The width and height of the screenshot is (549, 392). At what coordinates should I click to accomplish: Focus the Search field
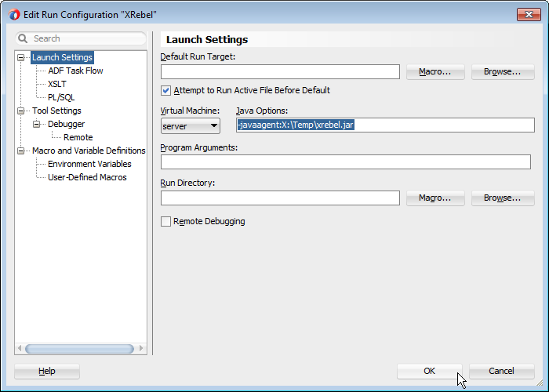(81, 38)
